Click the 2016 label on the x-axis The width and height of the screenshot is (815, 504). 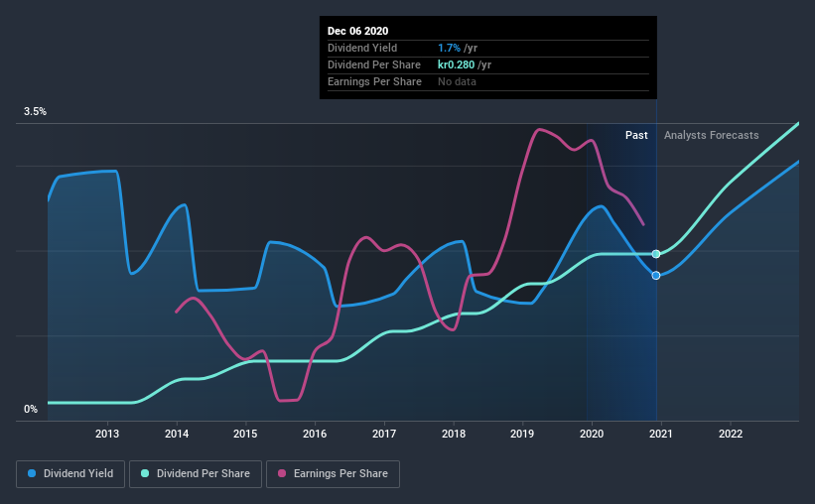[315, 434]
